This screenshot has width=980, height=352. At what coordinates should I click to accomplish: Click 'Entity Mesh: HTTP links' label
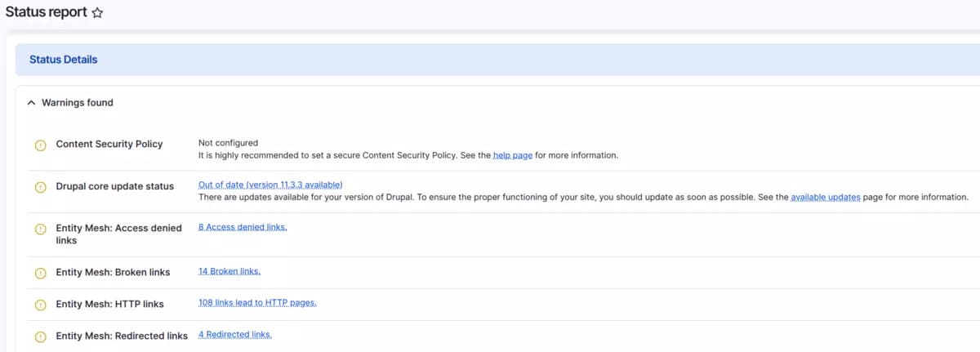109,304
